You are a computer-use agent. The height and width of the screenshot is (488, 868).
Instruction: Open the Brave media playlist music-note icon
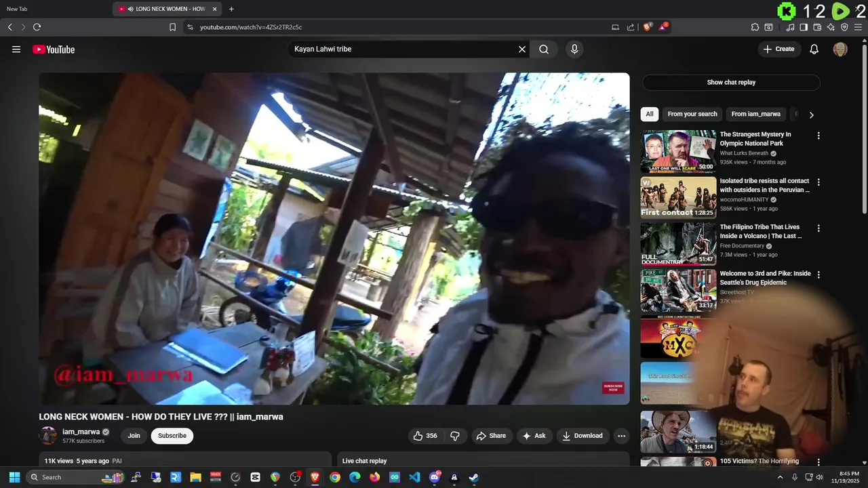click(790, 27)
